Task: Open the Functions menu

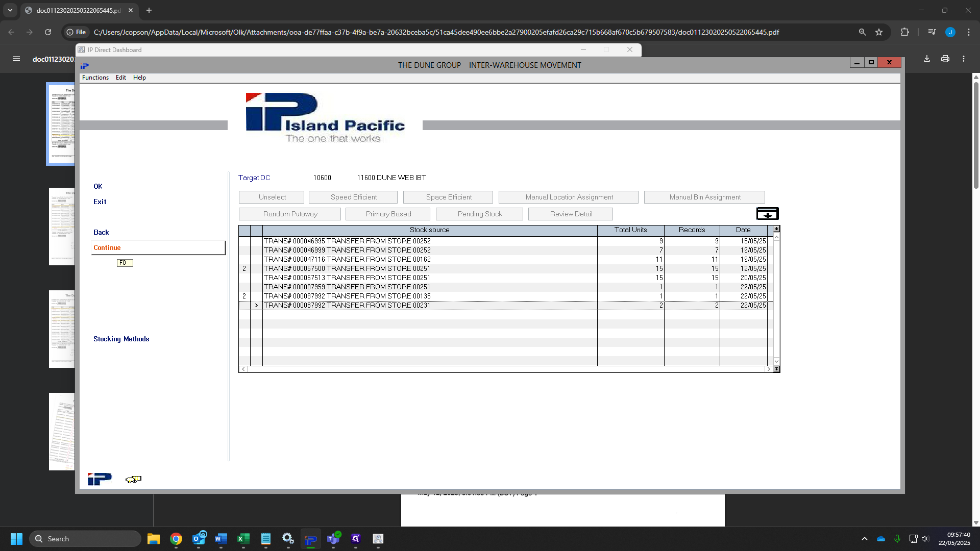Action: [95, 78]
